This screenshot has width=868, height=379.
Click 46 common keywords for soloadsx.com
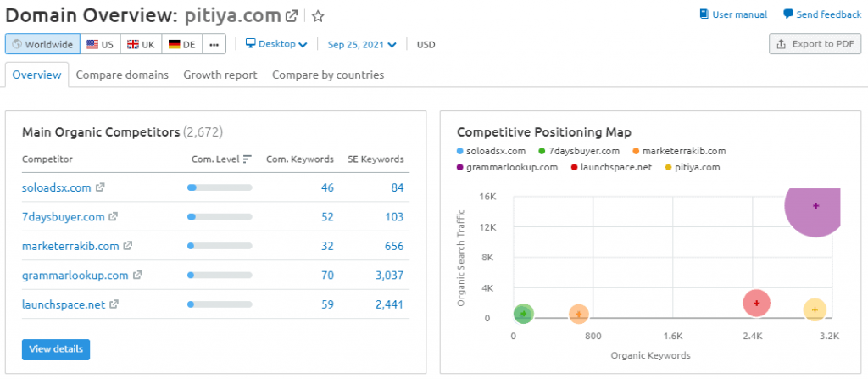(x=327, y=188)
